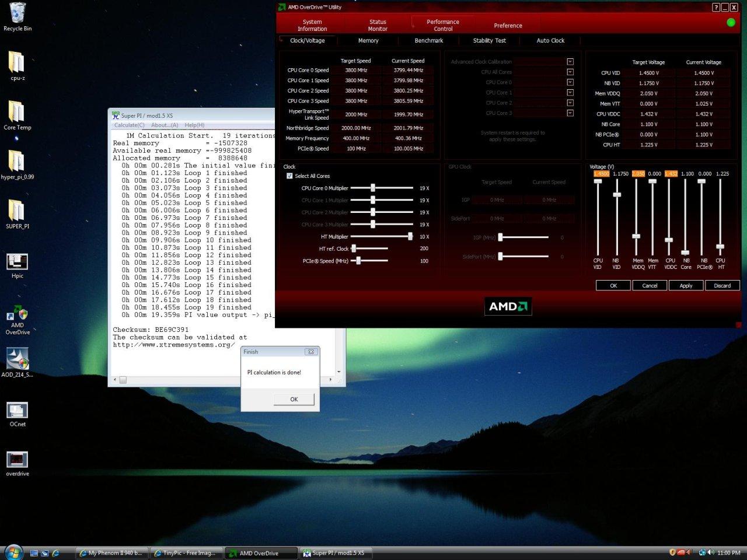Select the Performance Control tab

click(x=443, y=25)
